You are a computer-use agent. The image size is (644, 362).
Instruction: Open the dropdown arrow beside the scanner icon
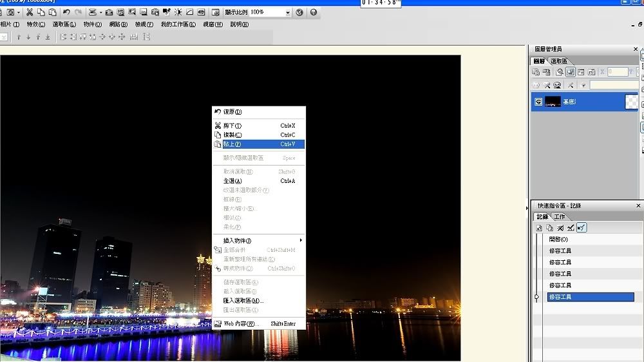100,12
